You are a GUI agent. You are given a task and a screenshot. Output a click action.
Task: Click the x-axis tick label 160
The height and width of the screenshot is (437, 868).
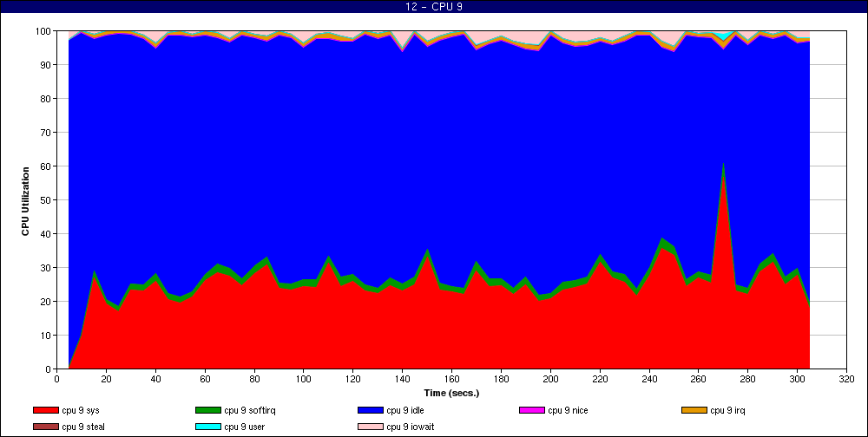(x=451, y=379)
